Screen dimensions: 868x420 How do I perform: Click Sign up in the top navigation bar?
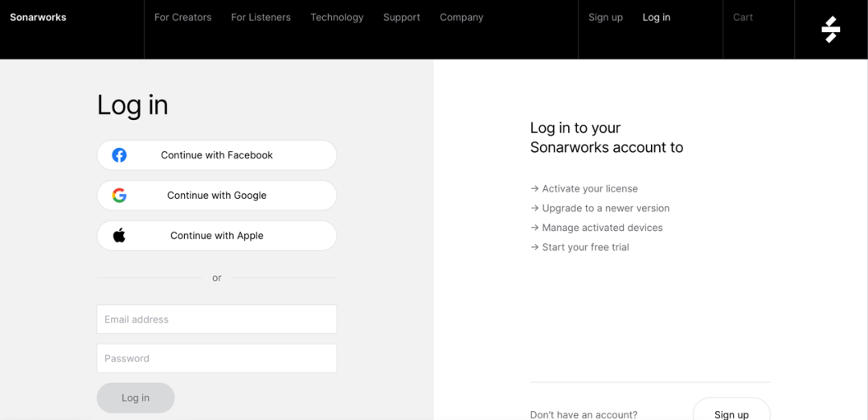pos(605,18)
